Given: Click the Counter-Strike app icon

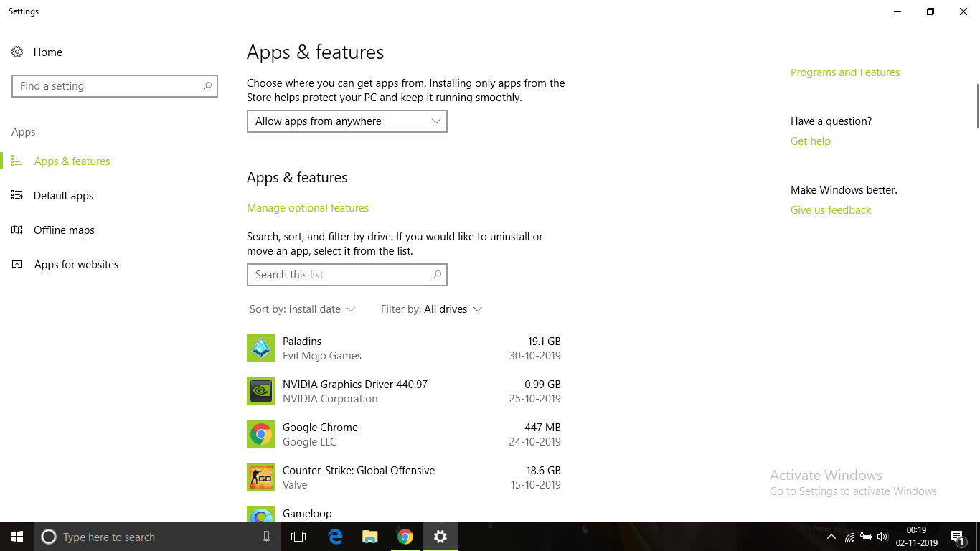Looking at the screenshot, I should [x=261, y=477].
